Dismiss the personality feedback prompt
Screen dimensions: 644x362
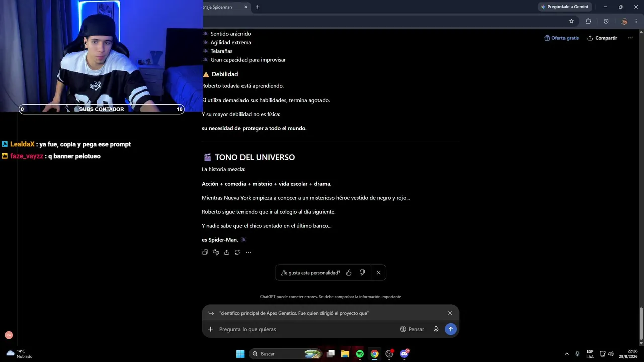tap(378, 273)
